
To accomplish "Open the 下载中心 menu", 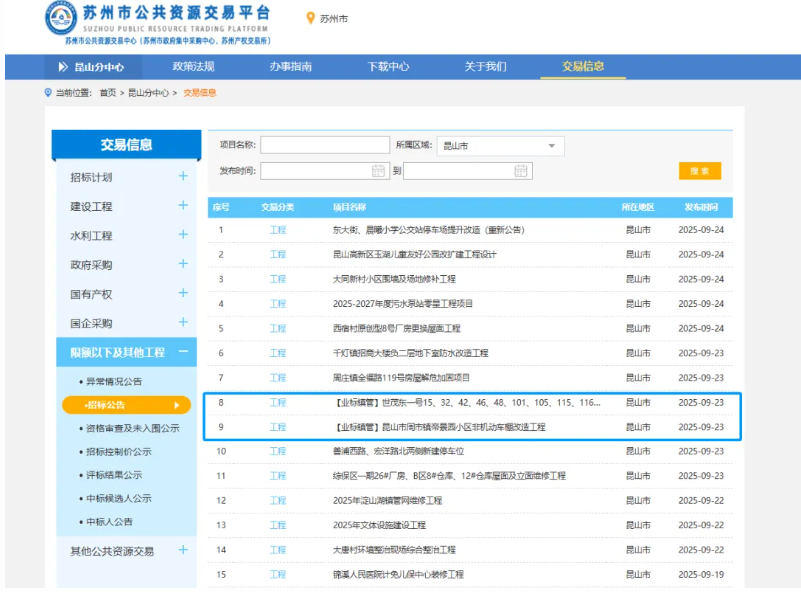I will click(390, 66).
